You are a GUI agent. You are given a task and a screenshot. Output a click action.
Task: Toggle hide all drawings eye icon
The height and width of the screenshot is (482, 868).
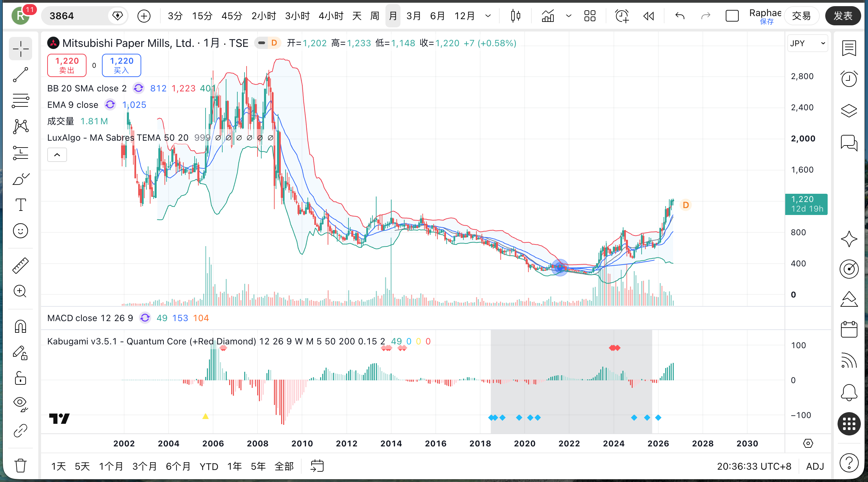[21, 404]
